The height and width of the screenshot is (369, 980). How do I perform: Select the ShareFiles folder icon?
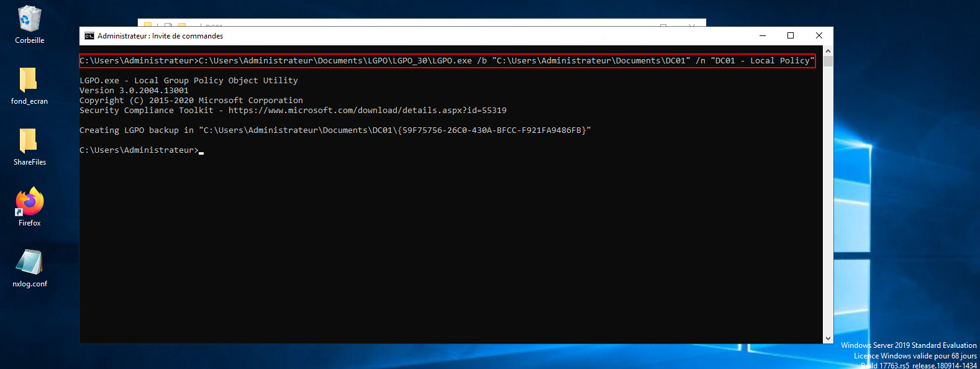(29, 142)
